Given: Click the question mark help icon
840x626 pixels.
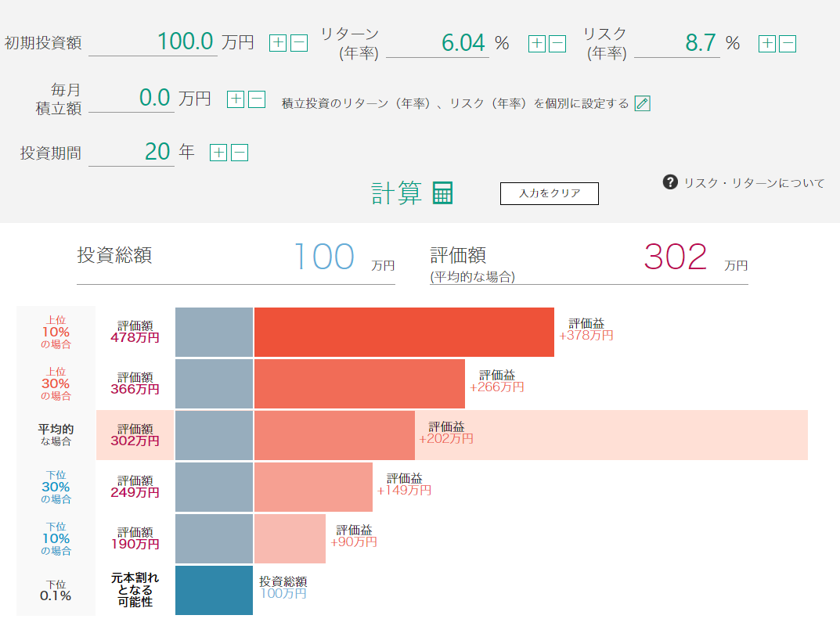Looking at the screenshot, I should 670,182.
